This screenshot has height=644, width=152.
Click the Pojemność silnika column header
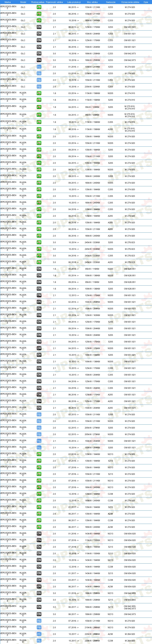tap(54, 2)
